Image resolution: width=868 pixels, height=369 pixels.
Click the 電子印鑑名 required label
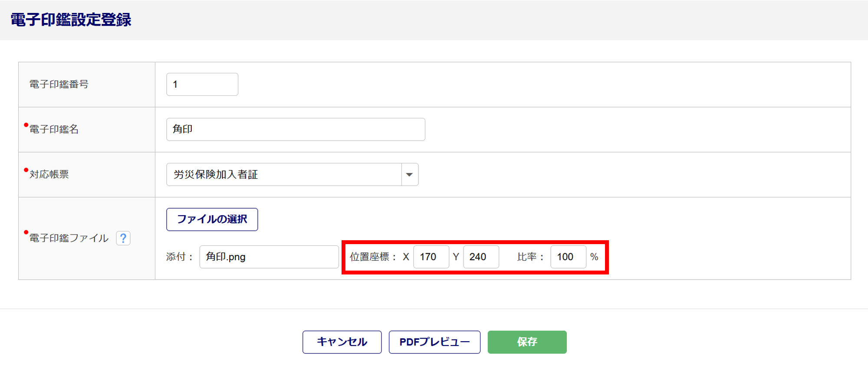[54, 130]
